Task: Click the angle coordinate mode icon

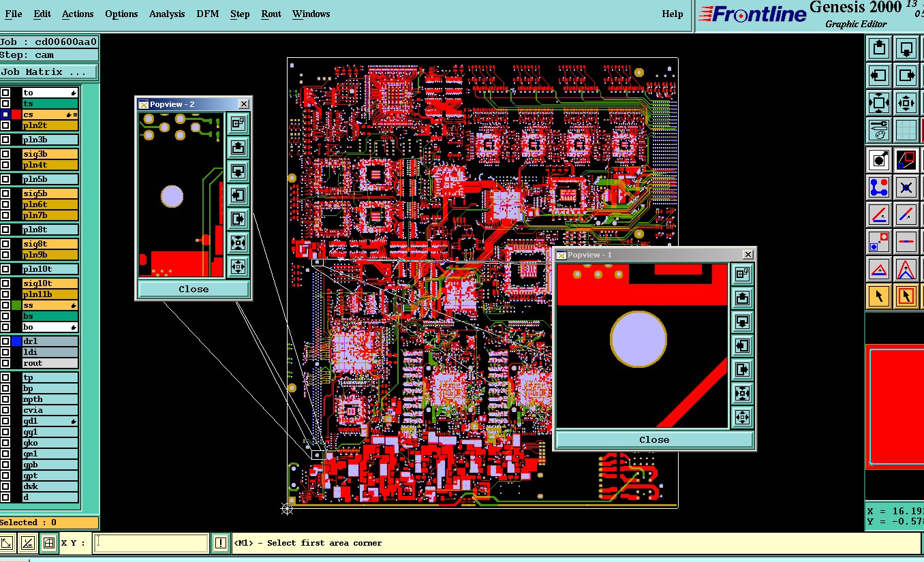Action: coord(27,543)
